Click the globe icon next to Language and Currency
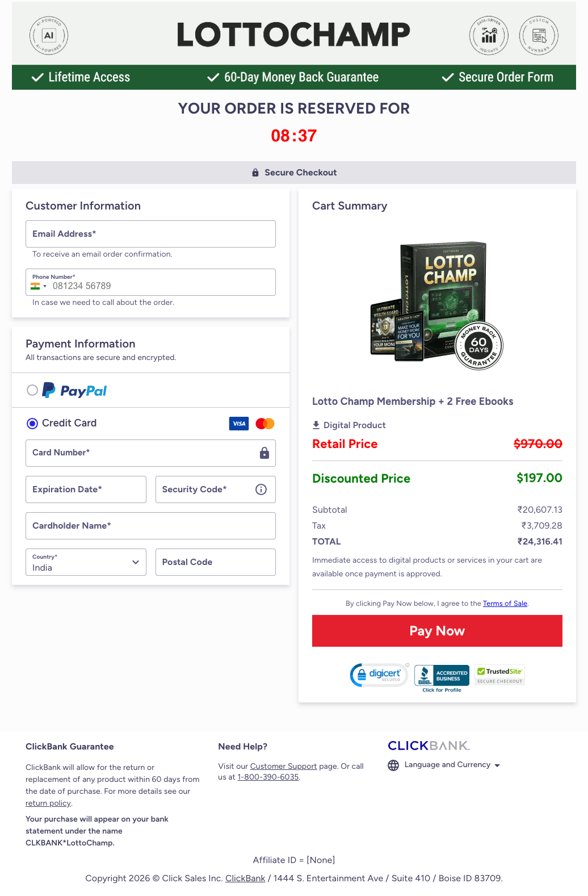Screen dimensions: 588x896 tap(393, 765)
